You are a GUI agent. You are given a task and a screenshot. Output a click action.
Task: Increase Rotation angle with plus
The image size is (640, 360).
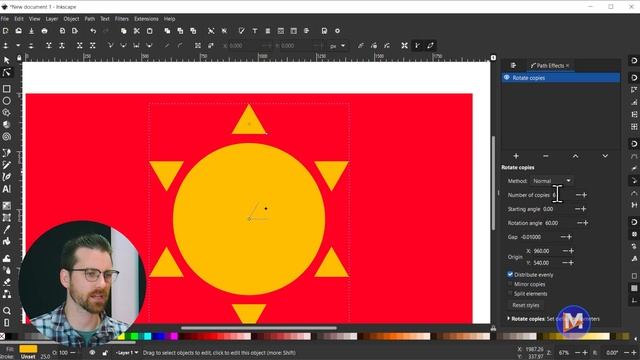(586, 223)
